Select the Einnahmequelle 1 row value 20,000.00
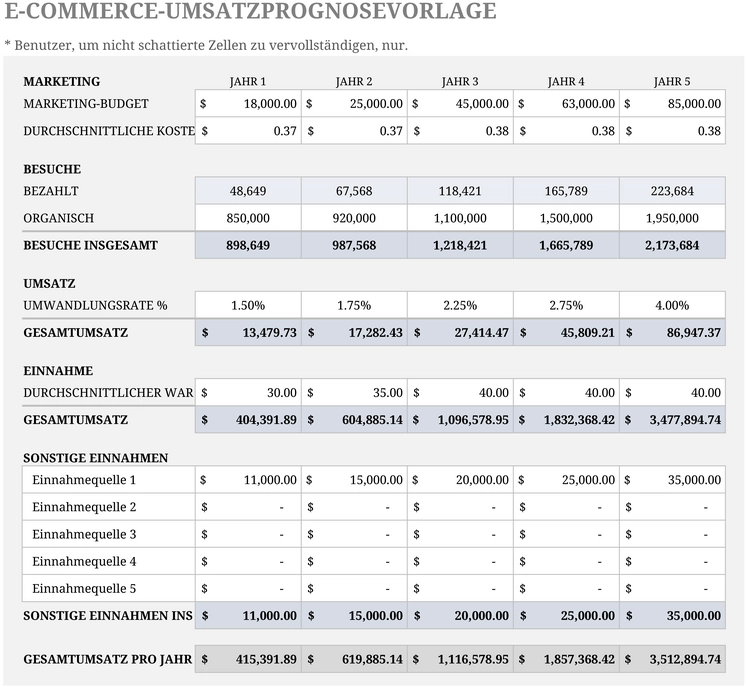This screenshot has height=687, width=746. tap(460, 480)
